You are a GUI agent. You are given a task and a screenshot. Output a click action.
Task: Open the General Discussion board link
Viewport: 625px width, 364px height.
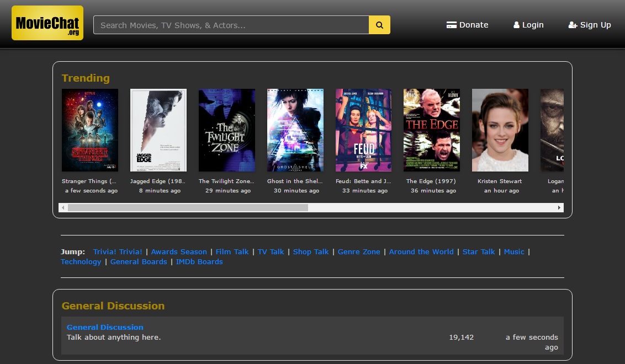point(105,328)
